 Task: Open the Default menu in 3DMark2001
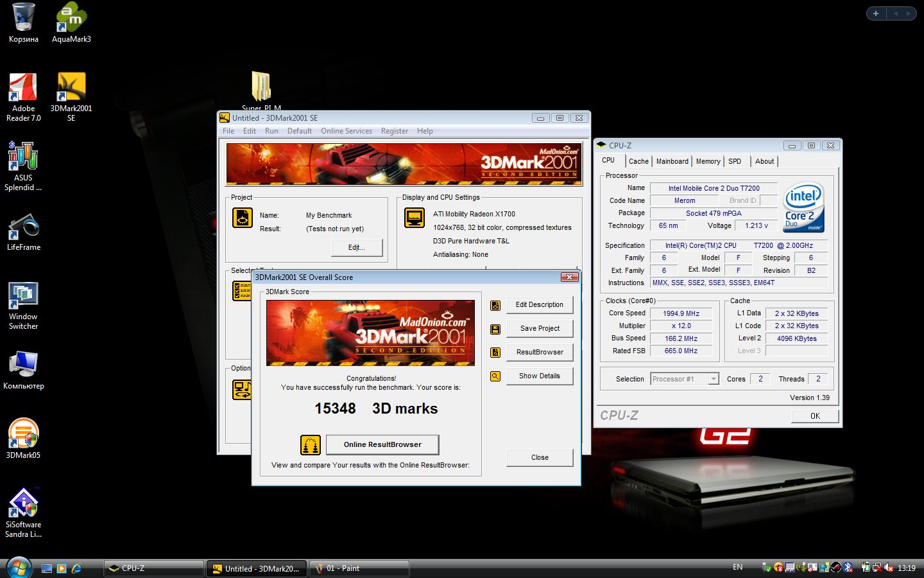(300, 131)
